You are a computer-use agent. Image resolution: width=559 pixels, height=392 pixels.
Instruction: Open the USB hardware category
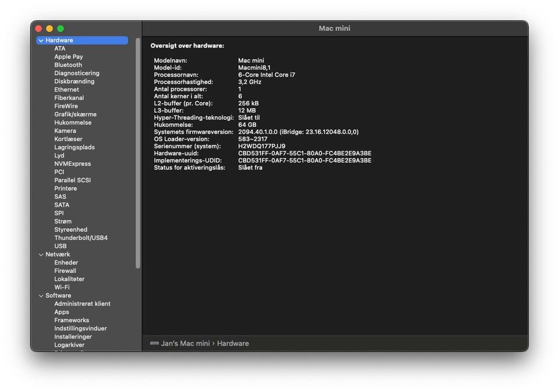point(60,247)
